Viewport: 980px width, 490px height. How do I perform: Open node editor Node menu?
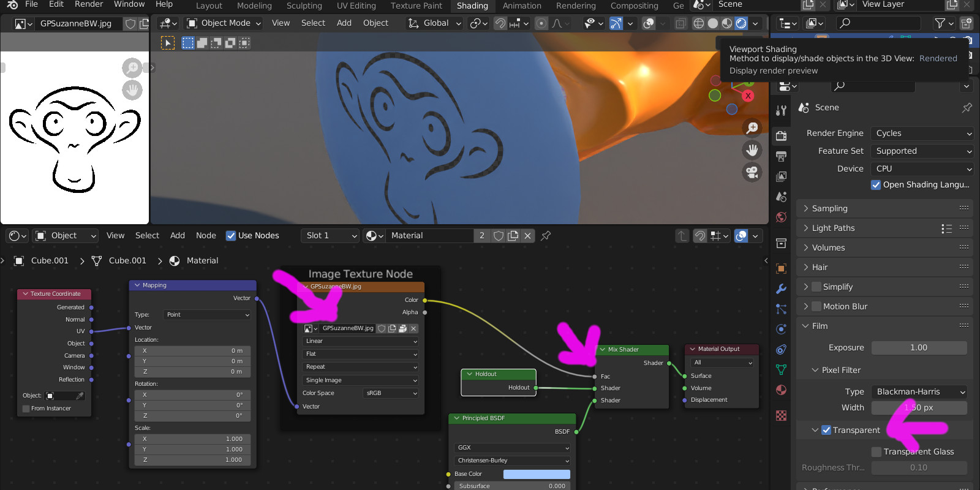[206, 236]
